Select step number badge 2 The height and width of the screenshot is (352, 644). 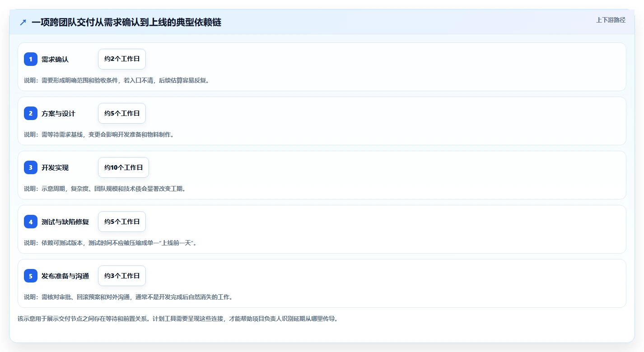click(x=31, y=113)
